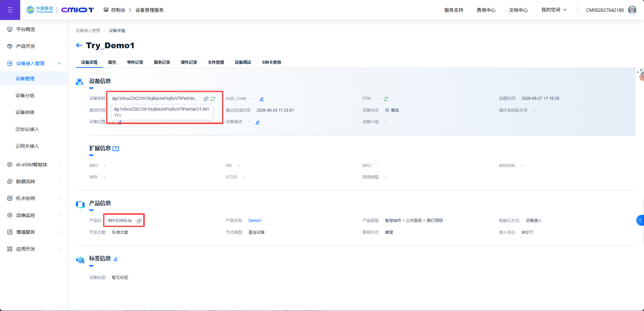644x311 pixels.
Task: Edit the 设备描述 field
Action: pyautogui.click(x=258, y=122)
